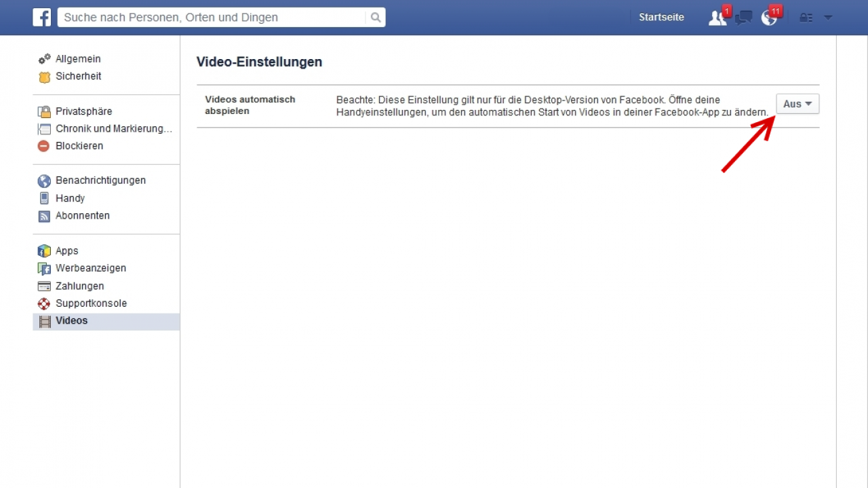The image size is (868, 488).
Task: Click the Zahlungen card icon
Action: pyautogui.click(x=44, y=286)
